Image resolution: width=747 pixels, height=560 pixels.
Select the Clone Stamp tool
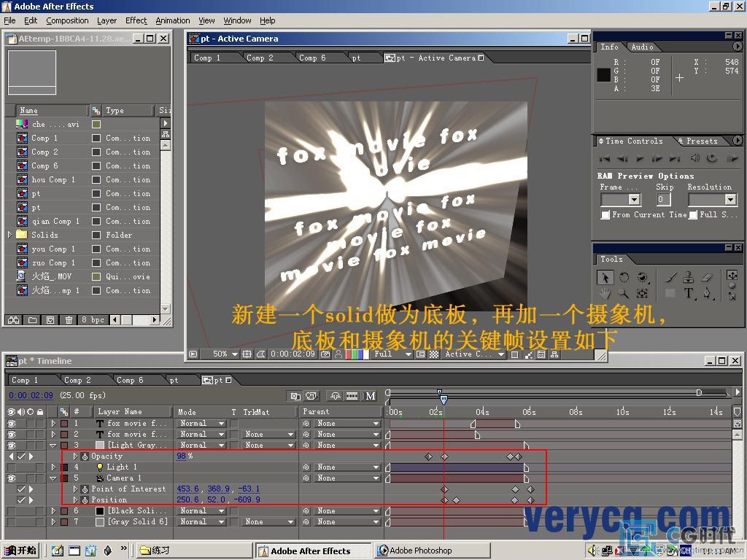pos(689,277)
